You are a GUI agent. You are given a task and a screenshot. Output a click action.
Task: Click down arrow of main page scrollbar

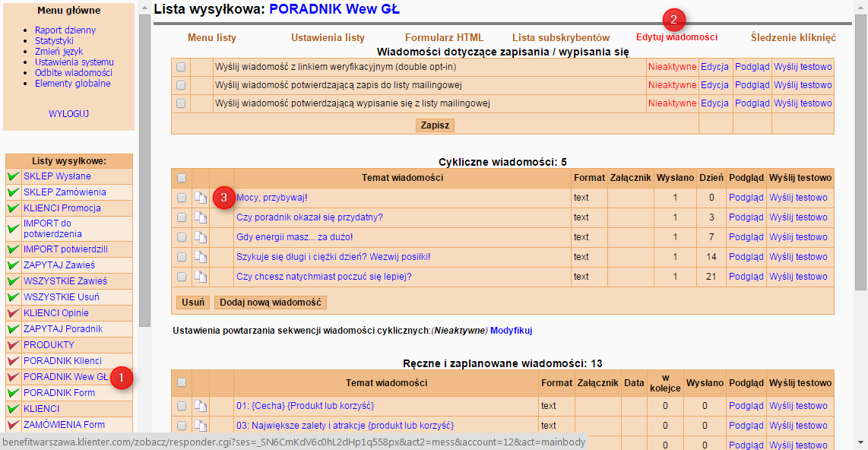click(x=861, y=442)
